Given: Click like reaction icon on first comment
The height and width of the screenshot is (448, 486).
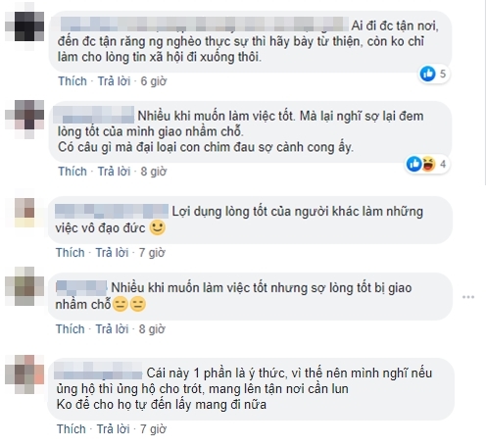Looking at the screenshot, I should pos(428,74).
